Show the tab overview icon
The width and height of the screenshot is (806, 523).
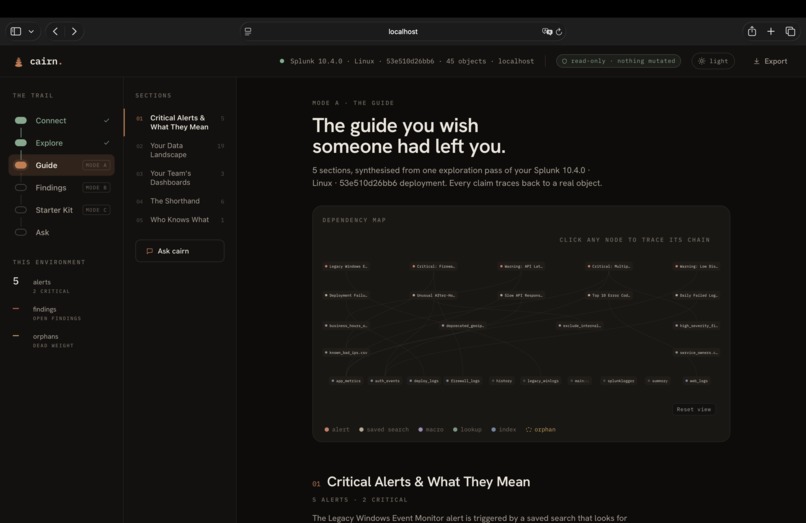[790, 31]
